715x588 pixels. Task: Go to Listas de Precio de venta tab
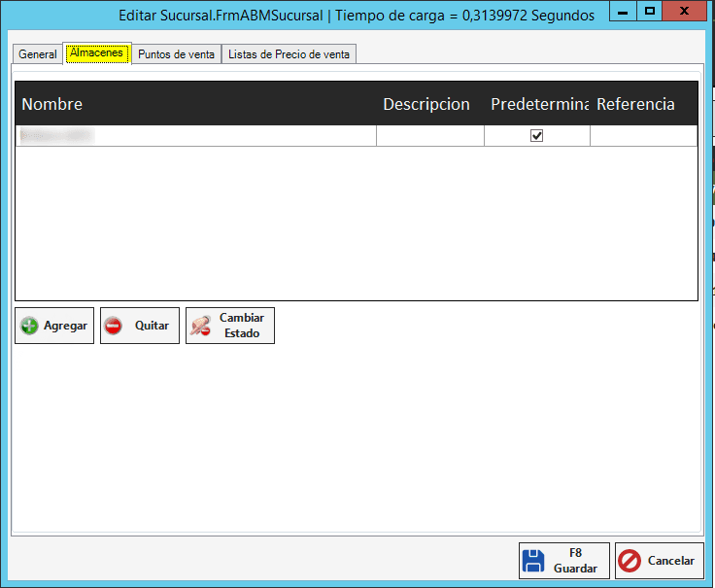[289, 54]
